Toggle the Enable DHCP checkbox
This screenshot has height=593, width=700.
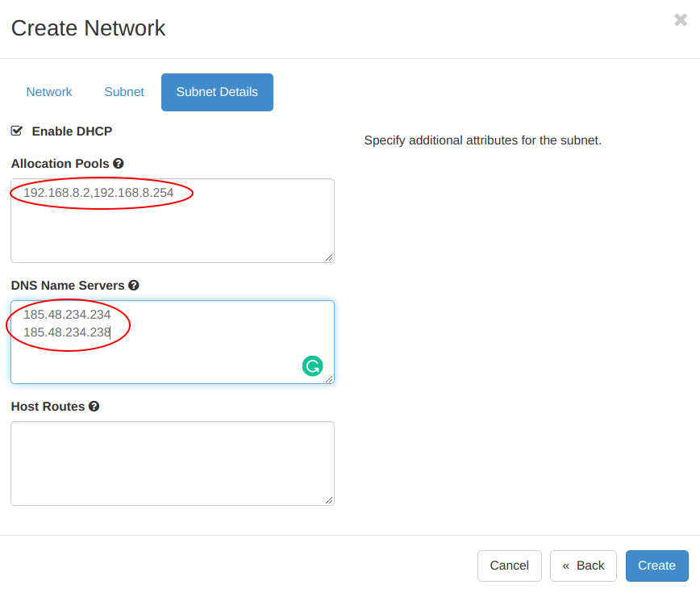[x=17, y=131]
